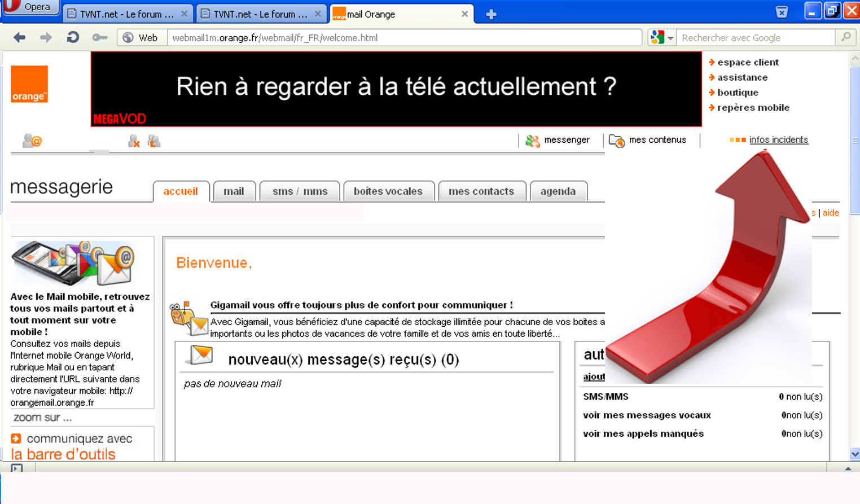Click the contact-with-@ icon

click(x=32, y=141)
